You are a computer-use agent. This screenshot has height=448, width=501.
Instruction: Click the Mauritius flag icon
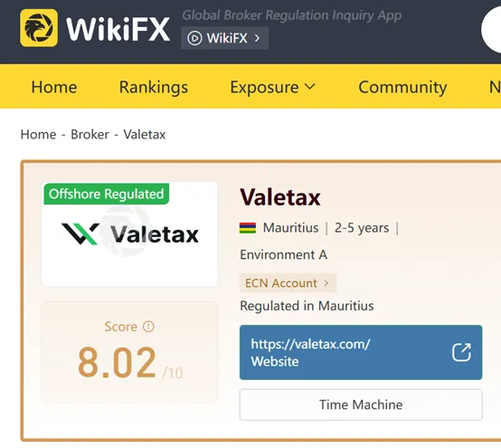[x=248, y=228]
